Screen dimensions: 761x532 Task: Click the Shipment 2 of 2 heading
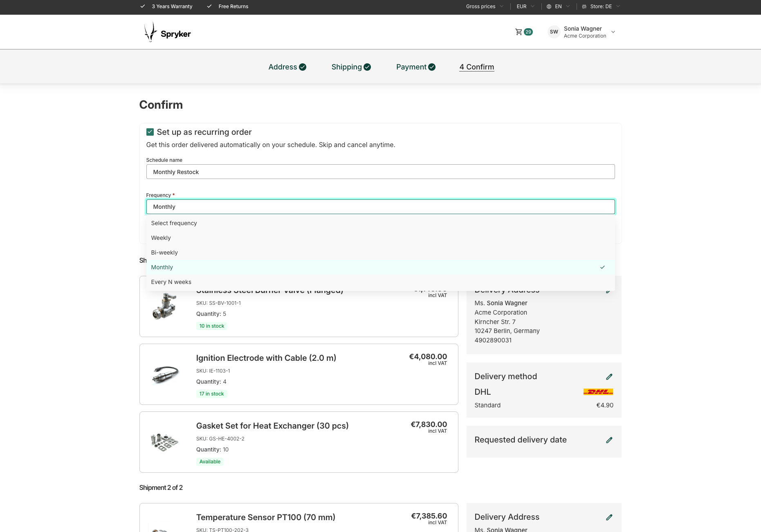(x=161, y=488)
